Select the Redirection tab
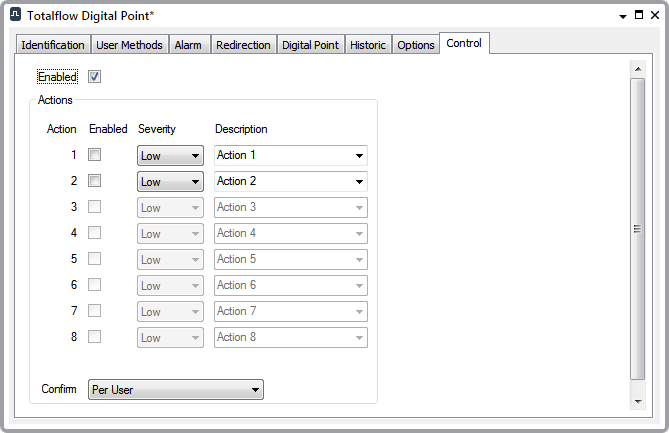This screenshot has width=669, height=433. (x=243, y=45)
